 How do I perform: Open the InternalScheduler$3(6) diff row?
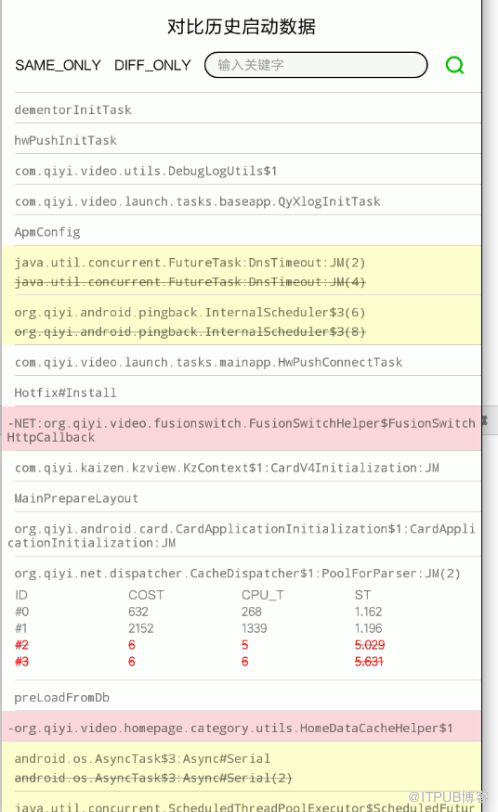(x=241, y=321)
